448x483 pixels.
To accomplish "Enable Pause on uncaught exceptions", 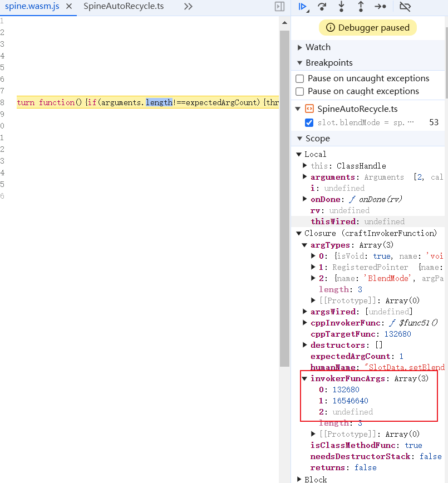I will 299,78.
